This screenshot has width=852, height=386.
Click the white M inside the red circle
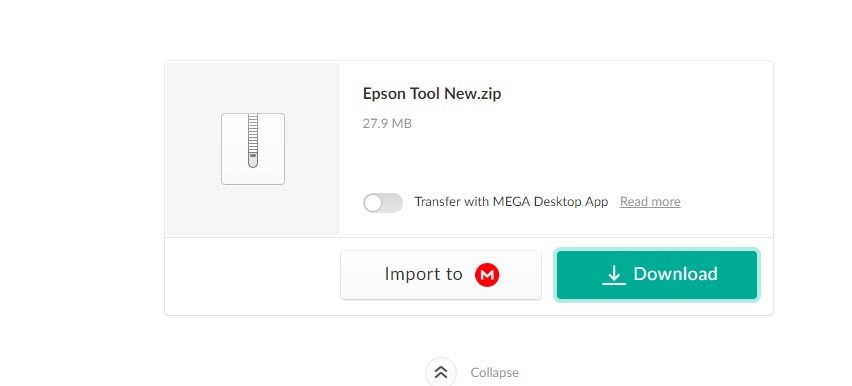[487, 275]
